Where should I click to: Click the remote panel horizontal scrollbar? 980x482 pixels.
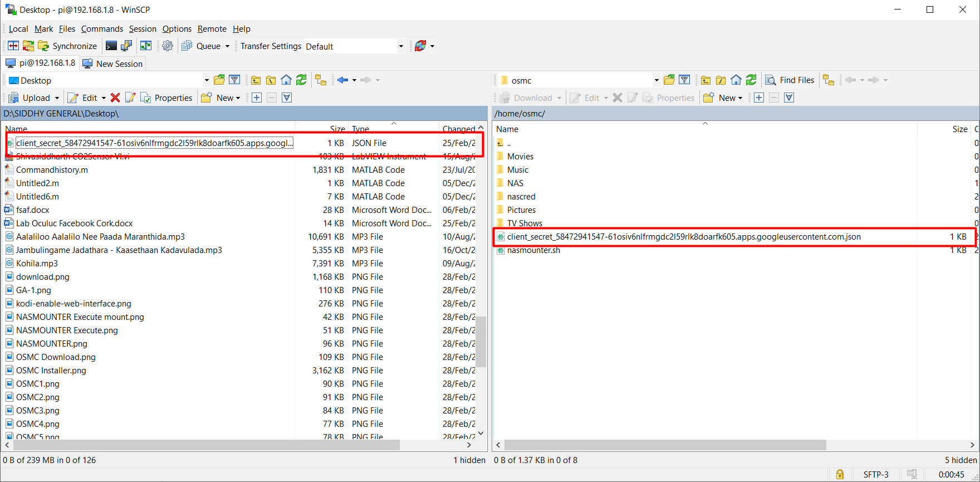664,445
